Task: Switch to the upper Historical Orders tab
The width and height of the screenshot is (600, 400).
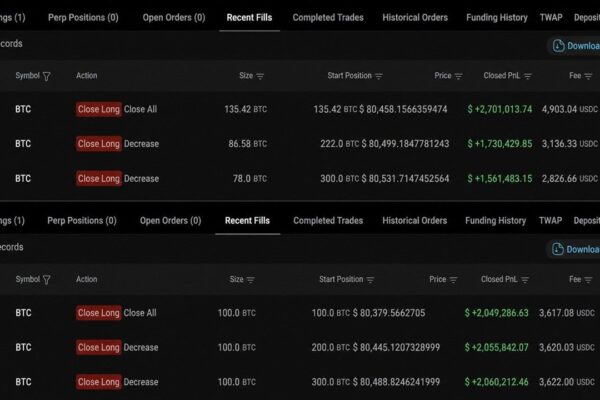Action: point(415,18)
